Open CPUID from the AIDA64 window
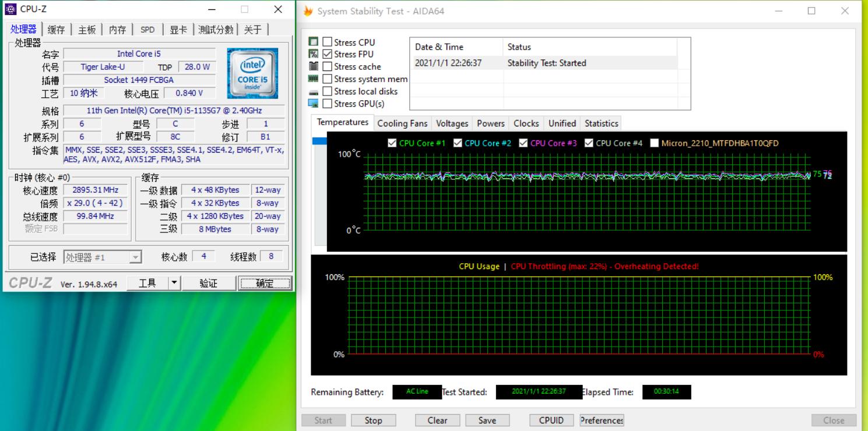 [551, 421]
